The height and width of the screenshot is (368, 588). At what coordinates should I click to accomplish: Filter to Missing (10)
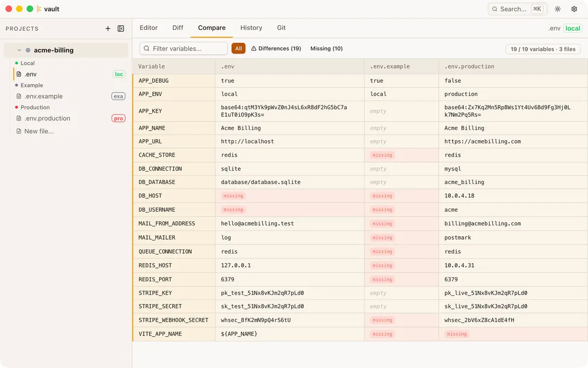(x=327, y=48)
